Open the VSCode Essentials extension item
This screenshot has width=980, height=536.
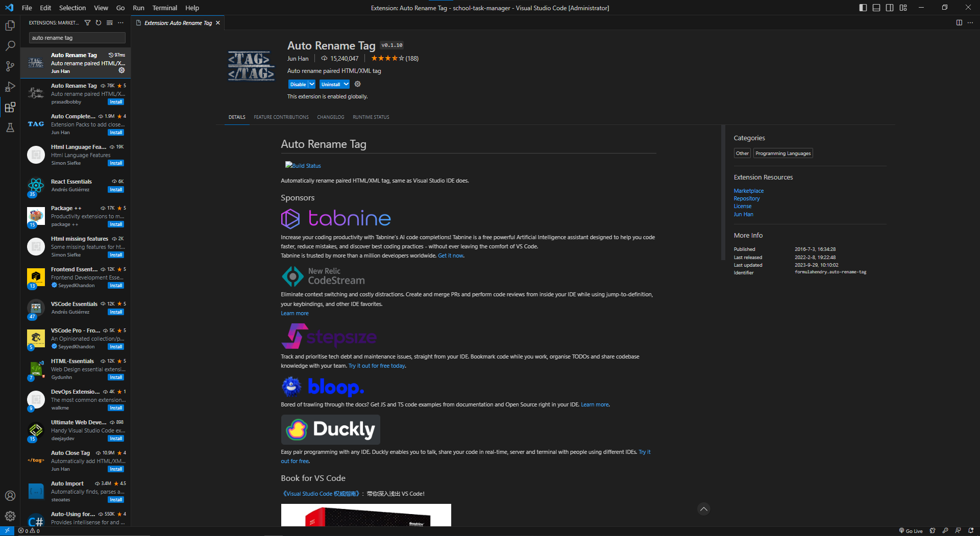[x=76, y=308]
